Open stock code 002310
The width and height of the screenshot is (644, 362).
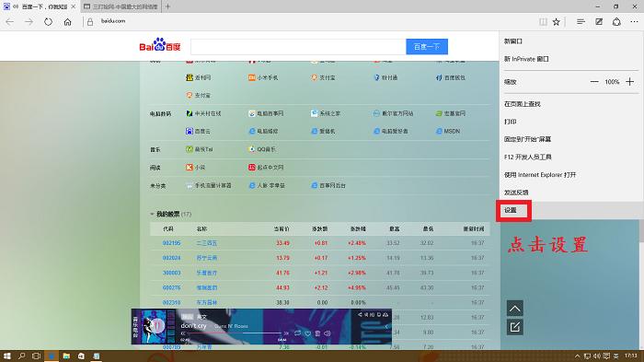[x=171, y=302]
